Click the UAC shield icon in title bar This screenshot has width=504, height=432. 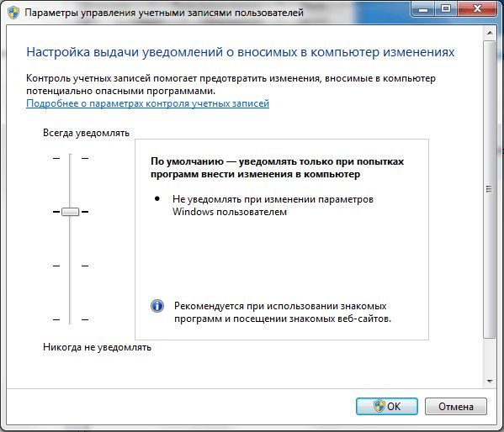coord(13,13)
